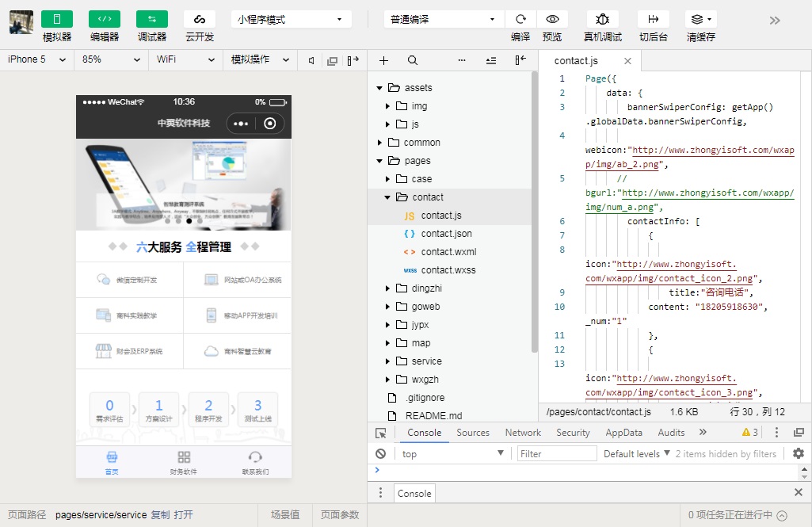
Task: Start 真机调试 remote debugging
Action: pyautogui.click(x=602, y=19)
